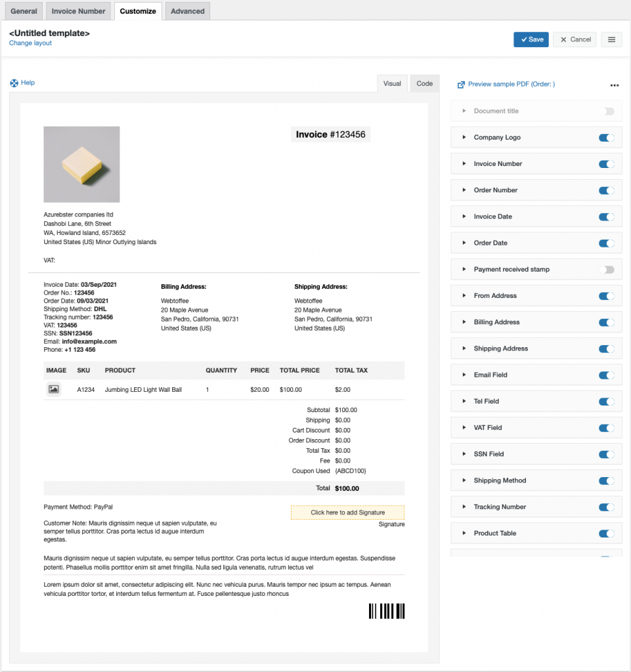The height and width of the screenshot is (672, 631).
Task: Expand the Shipping Address section arrow
Action: pos(464,348)
